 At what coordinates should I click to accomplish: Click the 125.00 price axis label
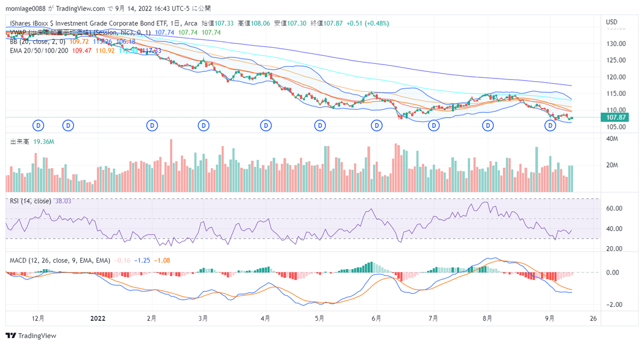(616, 60)
